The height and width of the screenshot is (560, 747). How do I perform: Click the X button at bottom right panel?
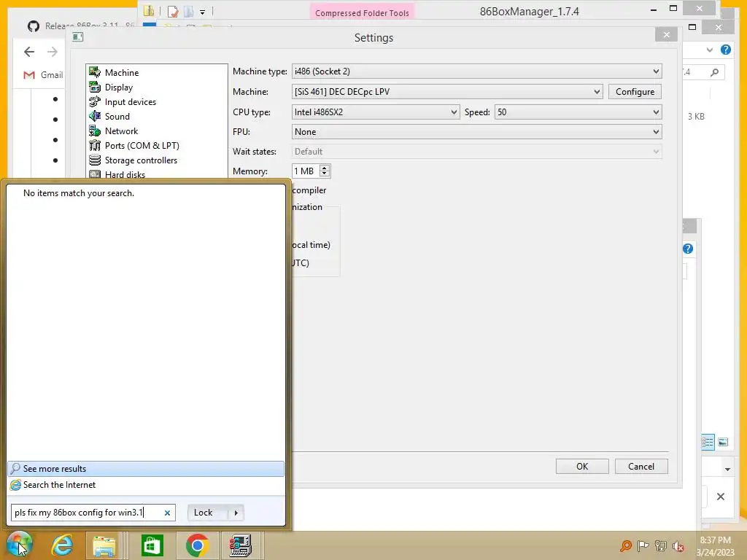[x=721, y=497]
